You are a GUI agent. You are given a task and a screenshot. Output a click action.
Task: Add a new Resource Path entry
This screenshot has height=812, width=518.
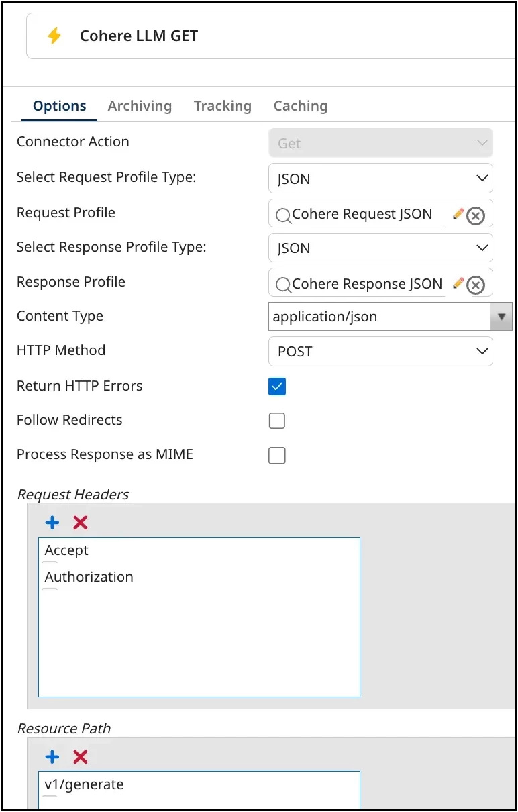point(52,757)
